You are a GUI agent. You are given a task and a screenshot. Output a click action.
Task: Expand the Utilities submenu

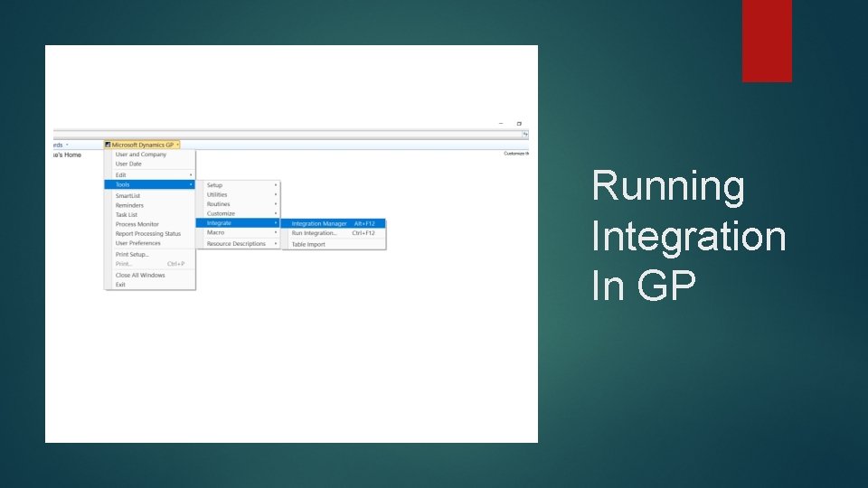coord(238,195)
